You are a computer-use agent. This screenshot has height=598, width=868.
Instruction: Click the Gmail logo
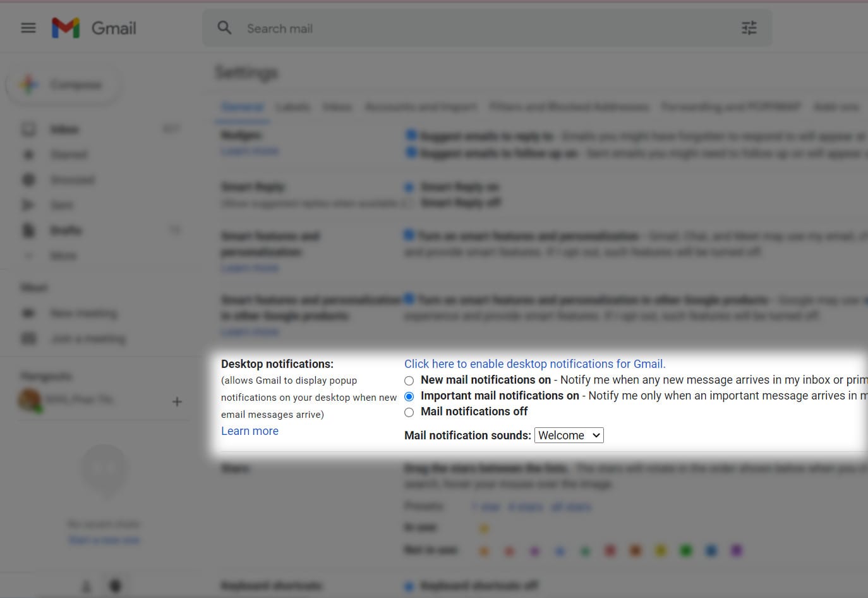click(93, 28)
